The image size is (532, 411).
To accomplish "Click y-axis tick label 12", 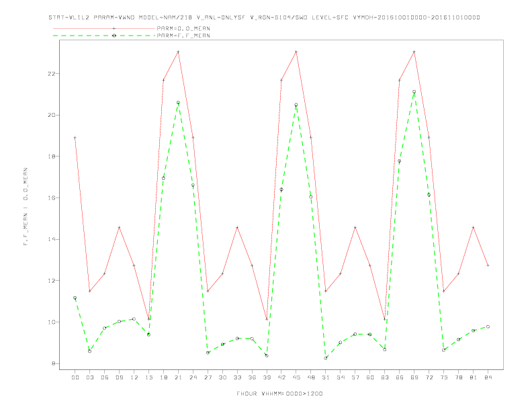I will pyautogui.click(x=52, y=281).
